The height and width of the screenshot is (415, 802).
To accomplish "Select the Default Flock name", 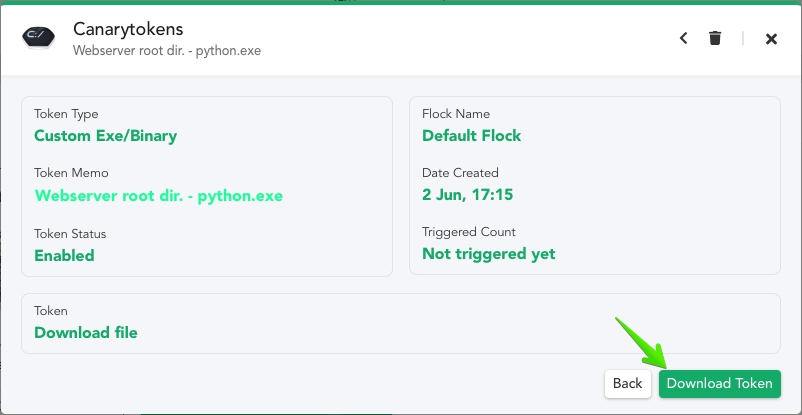I will coord(472,136).
